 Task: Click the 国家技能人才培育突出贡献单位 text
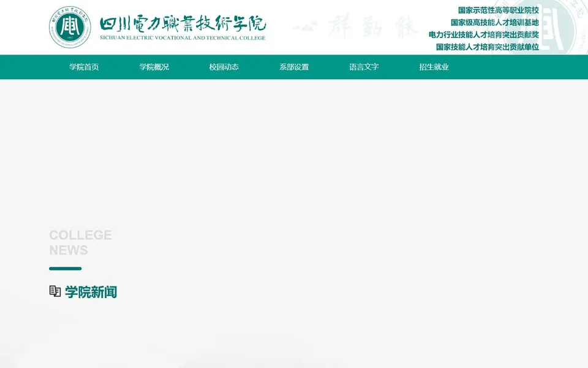(488, 47)
